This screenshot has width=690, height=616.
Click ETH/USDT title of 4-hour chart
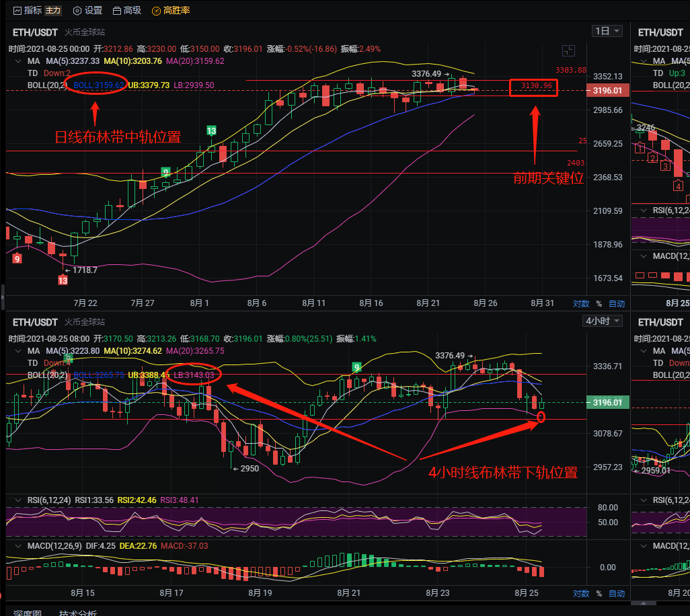point(35,323)
